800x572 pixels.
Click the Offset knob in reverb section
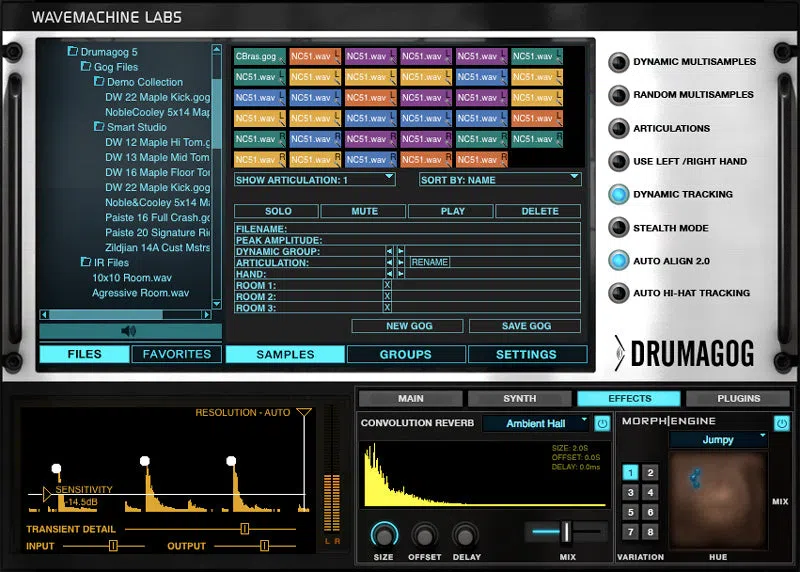point(424,536)
